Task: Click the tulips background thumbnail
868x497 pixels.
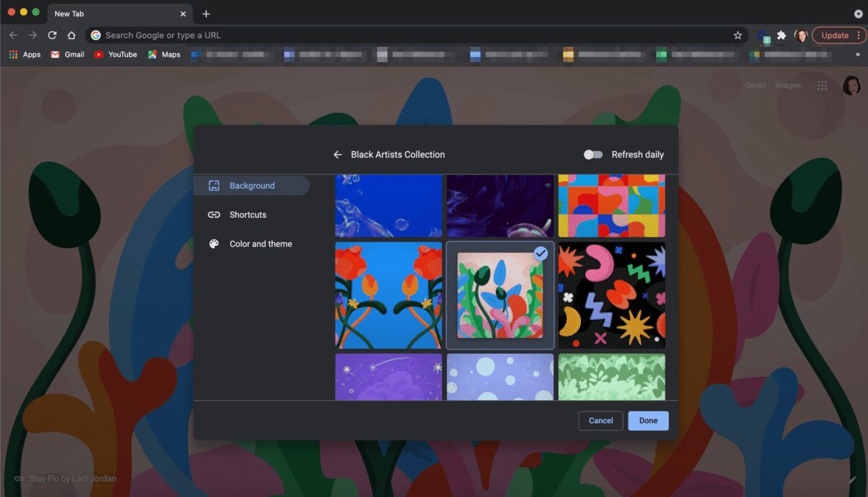Action: (x=388, y=295)
